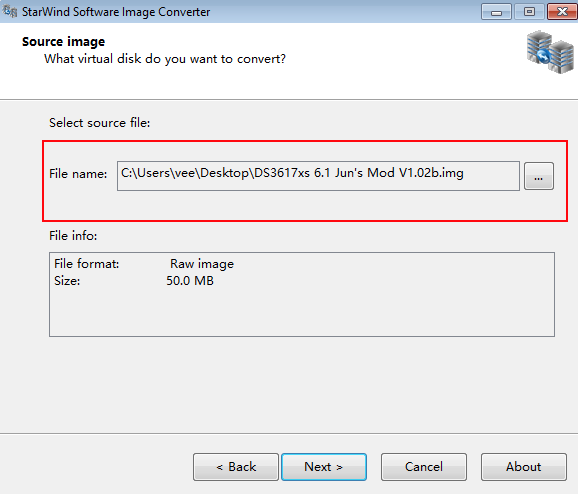The height and width of the screenshot is (494, 578).
Task: Click the Select source file label
Action: [x=100, y=122]
